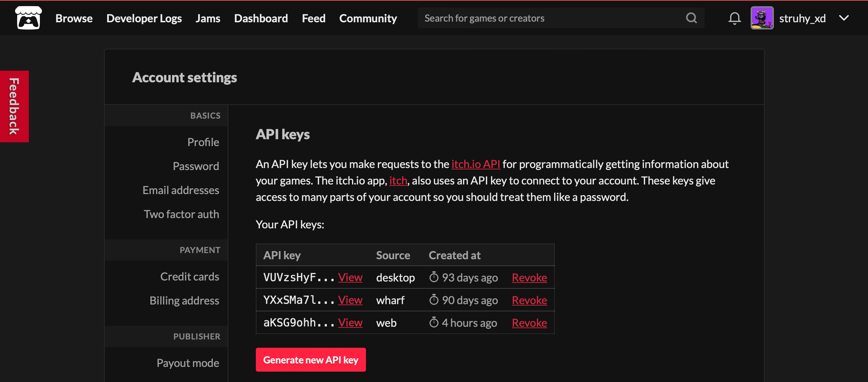Open the Feedback side tab

coord(14,106)
